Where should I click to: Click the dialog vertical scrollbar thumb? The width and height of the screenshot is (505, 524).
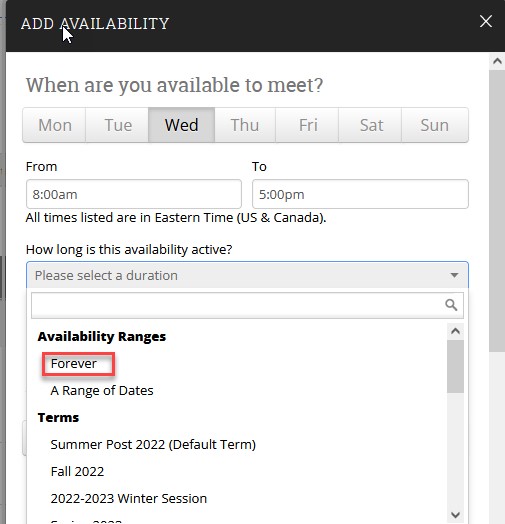[497, 211]
